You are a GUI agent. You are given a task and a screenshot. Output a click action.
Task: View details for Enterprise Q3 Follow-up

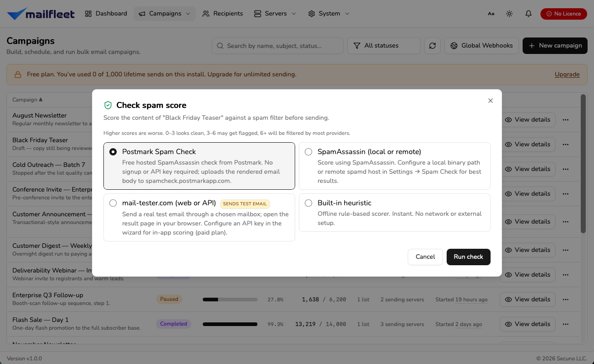coord(528,300)
